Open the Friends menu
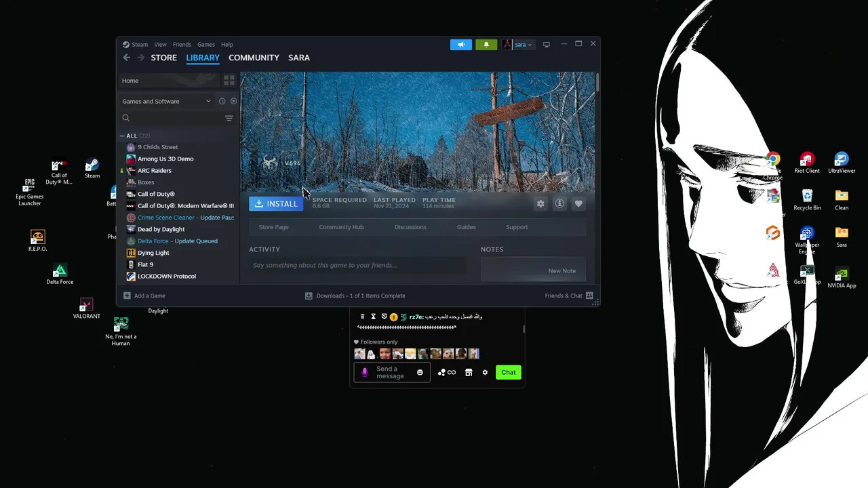This screenshot has width=868, height=488. [182, 45]
